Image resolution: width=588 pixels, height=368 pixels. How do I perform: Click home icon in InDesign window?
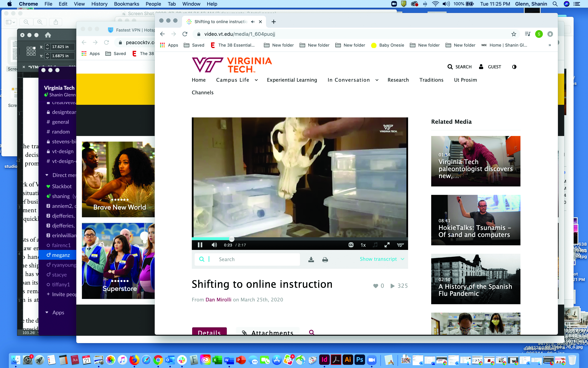coord(48,35)
